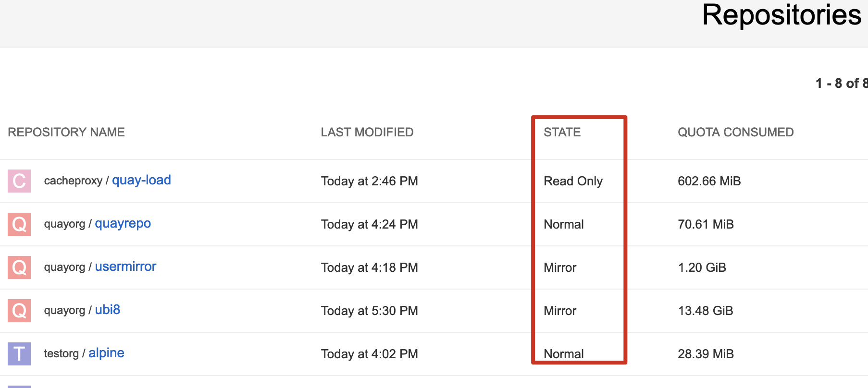Image resolution: width=868 pixels, height=388 pixels.
Task: Open the quay-load repository link
Action: [141, 180]
